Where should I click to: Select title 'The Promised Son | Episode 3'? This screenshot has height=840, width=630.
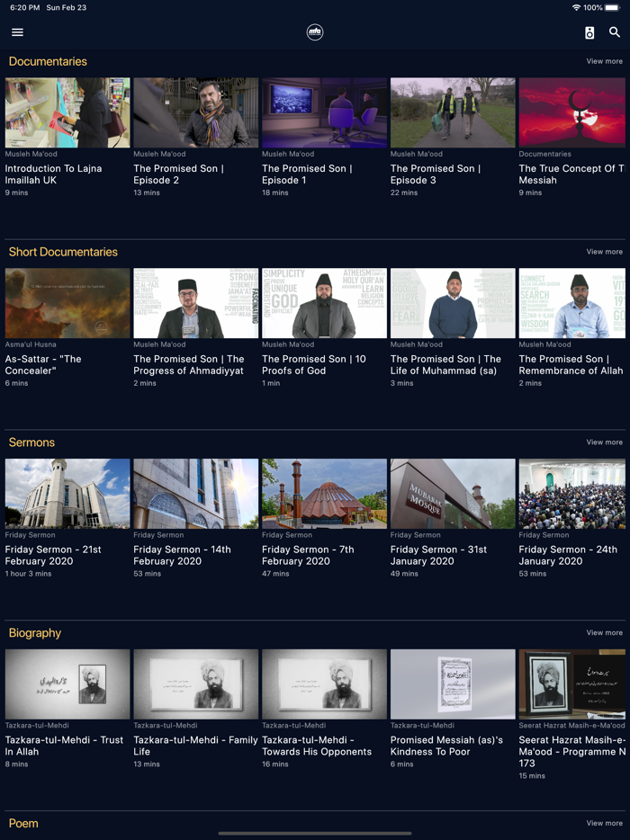click(x=436, y=174)
